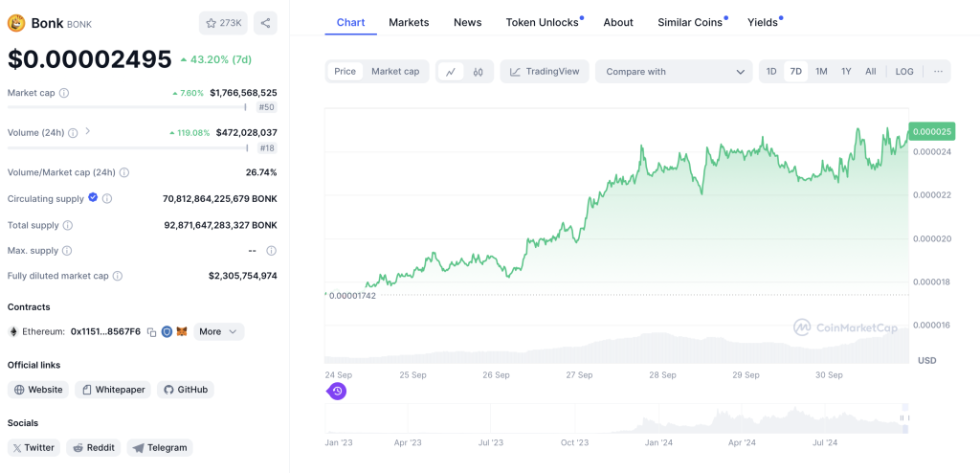Click the blue shield wallet icon
Screen dimensions: 980x473
pyautogui.click(x=167, y=331)
